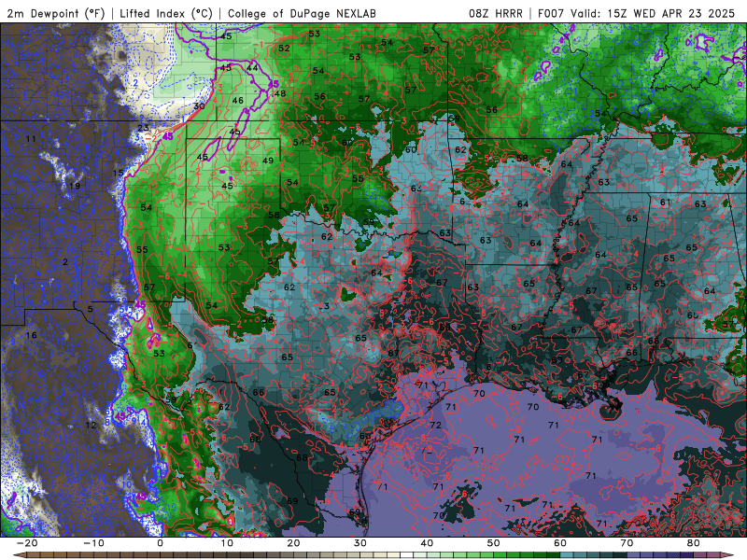Image resolution: width=747 pixels, height=560 pixels.
Task: Click the black dewpoint value 44 on map
Action: click(252, 68)
